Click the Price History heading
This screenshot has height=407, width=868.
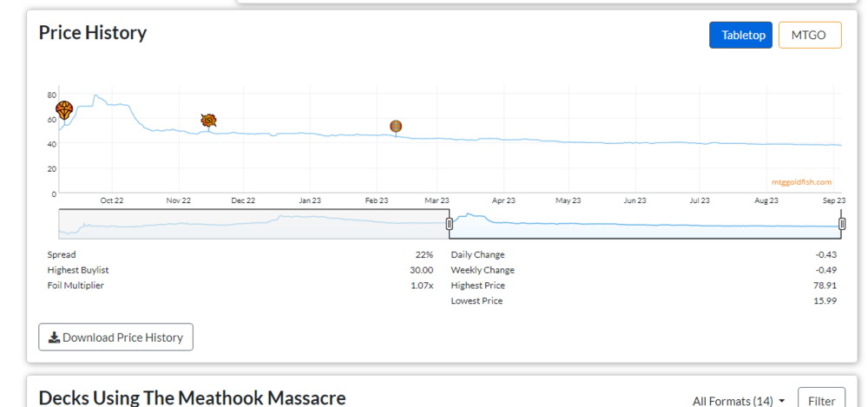click(x=93, y=33)
